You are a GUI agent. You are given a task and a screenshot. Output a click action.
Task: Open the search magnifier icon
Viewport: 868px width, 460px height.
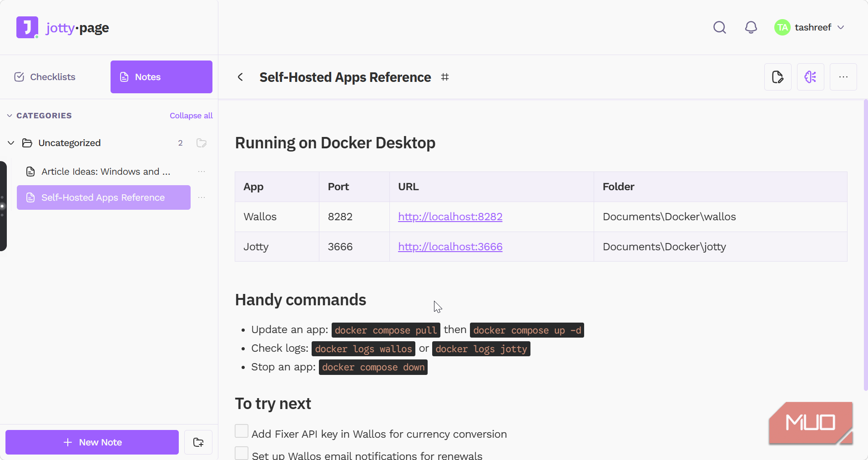click(720, 27)
